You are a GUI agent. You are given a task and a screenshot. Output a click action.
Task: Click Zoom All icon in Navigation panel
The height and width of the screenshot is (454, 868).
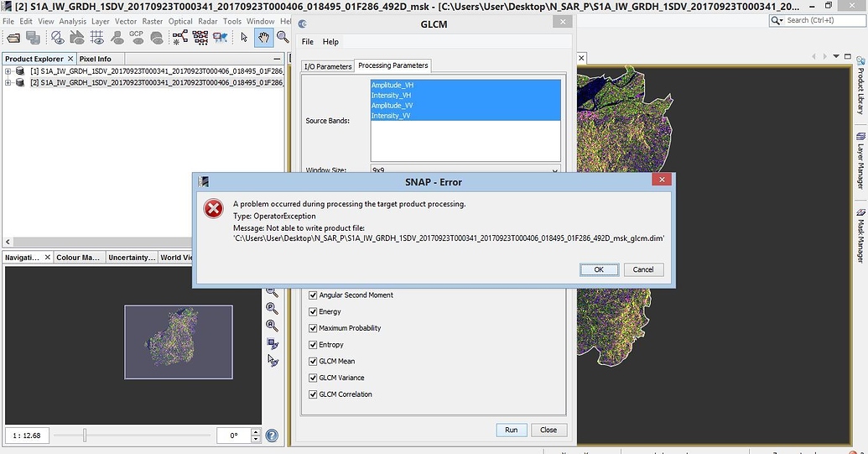(272, 326)
